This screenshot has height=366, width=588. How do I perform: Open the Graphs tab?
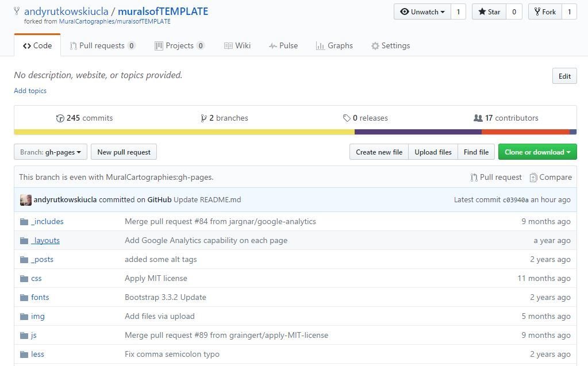pos(335,46)
